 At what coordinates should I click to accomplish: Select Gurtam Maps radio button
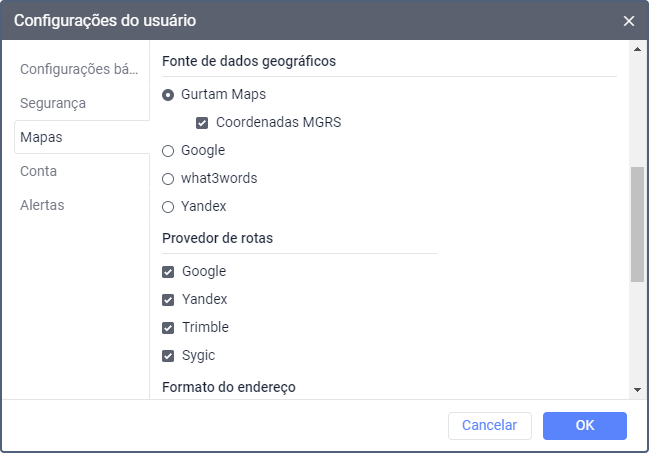click(x=168, y=95)
